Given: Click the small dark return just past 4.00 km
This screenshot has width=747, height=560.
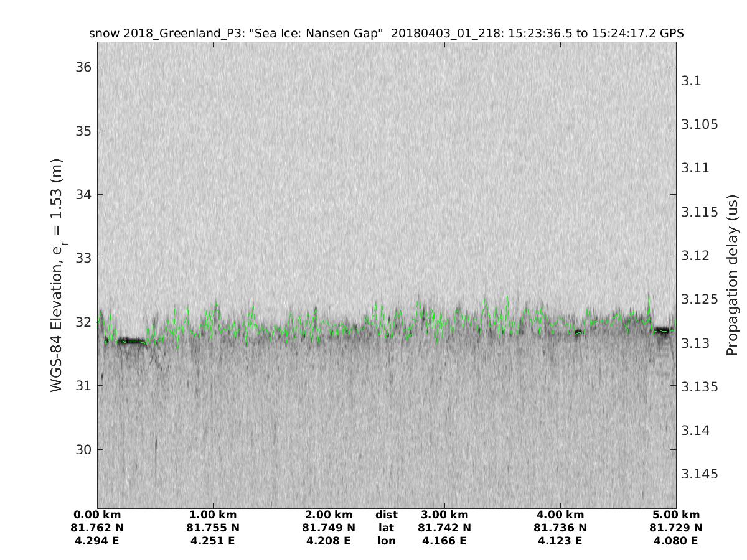Looking at the screenshot, I should pyautogui.click(x=578, y=332).
